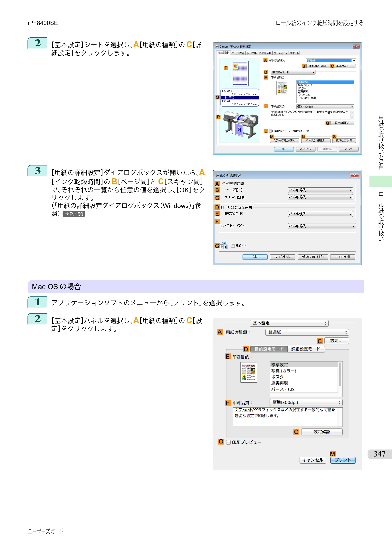Enable the 印刷プレビュー checkbox in the Mac panel
Image resolution: width=392 pixels, height=554 pixels.
[x=228, y=442]
